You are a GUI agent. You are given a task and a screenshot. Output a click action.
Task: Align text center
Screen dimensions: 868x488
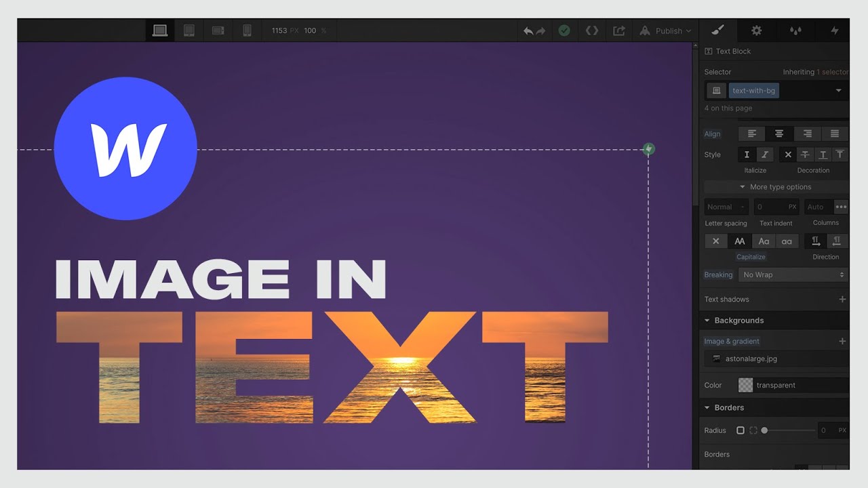[779, 134]
